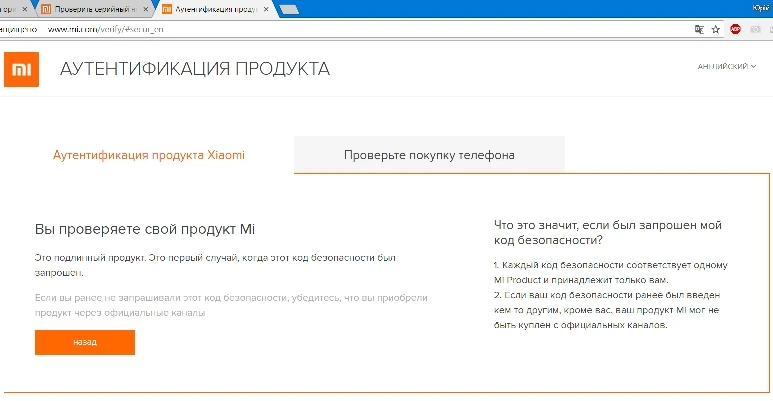Close the leftmost partially visible browser tab
The image size is (773, 401).
click(x=25, y=9)
